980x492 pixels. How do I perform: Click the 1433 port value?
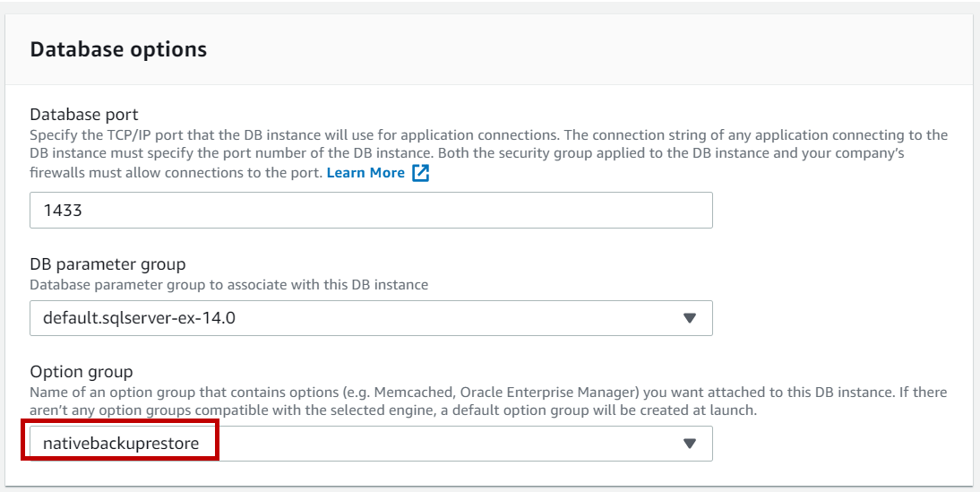(x=60, y=211)
